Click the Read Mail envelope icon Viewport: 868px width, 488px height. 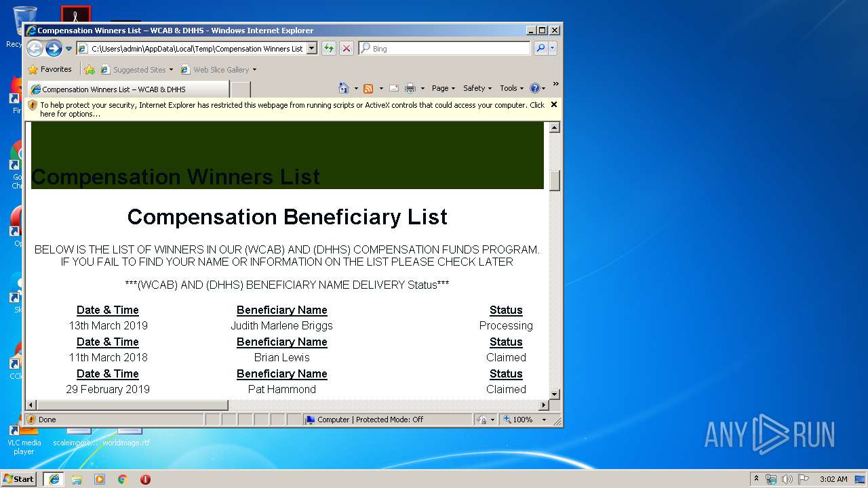393,88
